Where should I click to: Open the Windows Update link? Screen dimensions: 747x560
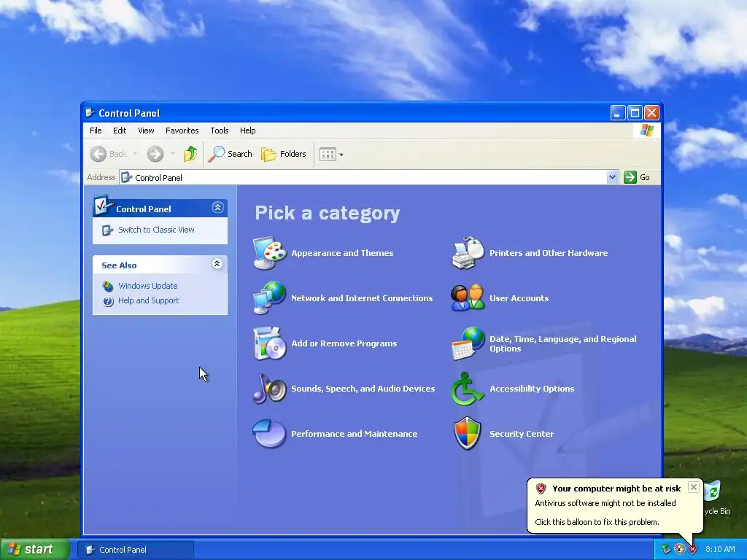click(147, 286)
